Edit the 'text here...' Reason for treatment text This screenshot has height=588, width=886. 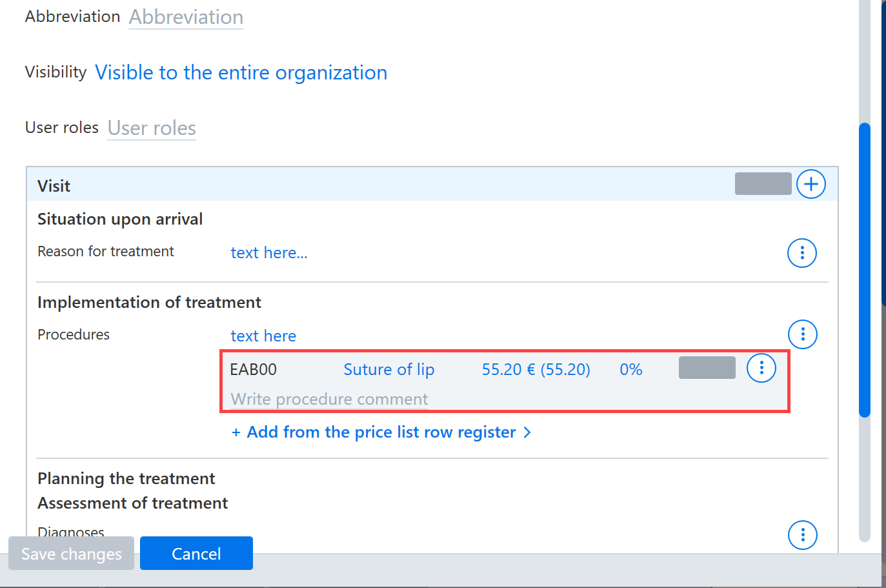[269, 253]
